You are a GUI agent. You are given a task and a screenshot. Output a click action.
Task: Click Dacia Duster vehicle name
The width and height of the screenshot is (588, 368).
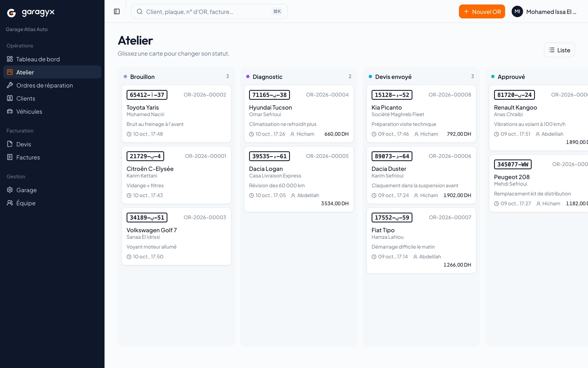pyautogui.click(x=389, y=169)
